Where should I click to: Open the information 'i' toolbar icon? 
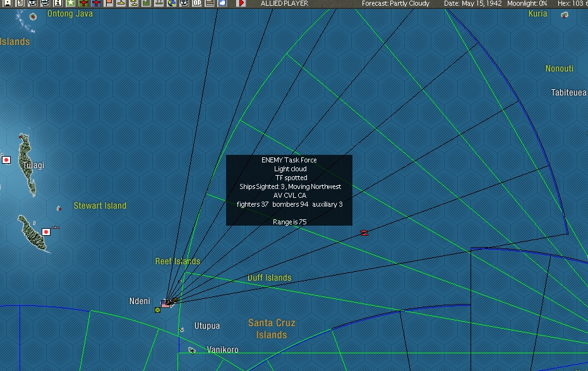click(x=57, y=3)
